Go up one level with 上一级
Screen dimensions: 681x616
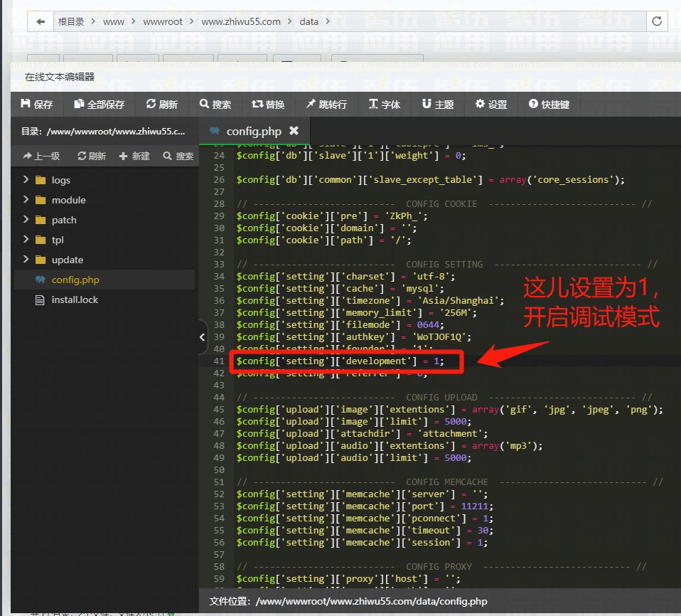(x=42, y=156)
